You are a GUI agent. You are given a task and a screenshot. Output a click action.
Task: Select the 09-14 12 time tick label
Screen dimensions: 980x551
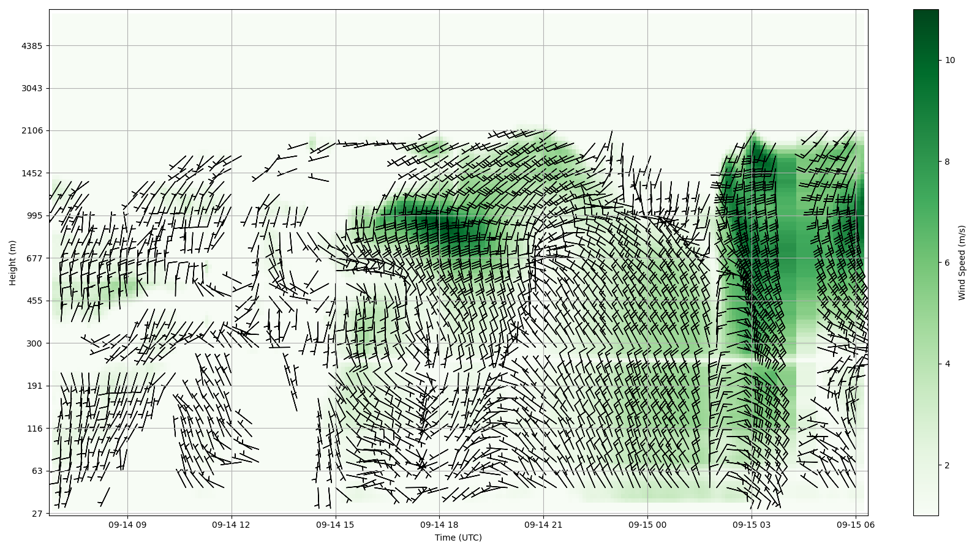pyautogui.click(x=232, y=525)
